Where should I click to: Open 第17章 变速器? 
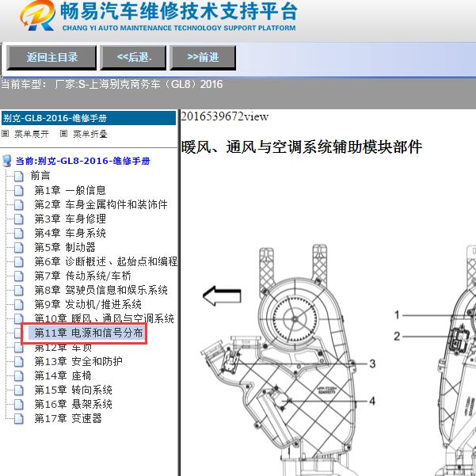[67, 418]
